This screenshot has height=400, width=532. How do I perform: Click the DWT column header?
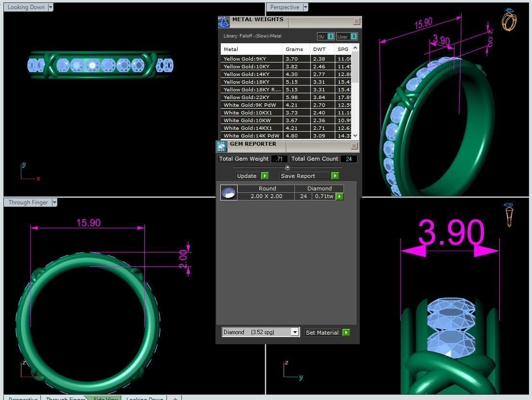point(322,49)
